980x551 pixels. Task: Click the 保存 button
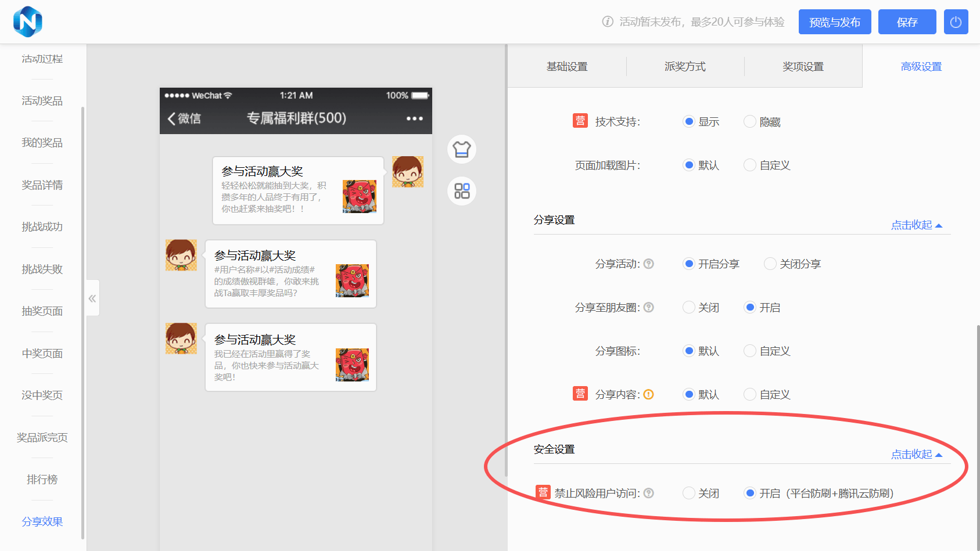click(x=907, y=22)
